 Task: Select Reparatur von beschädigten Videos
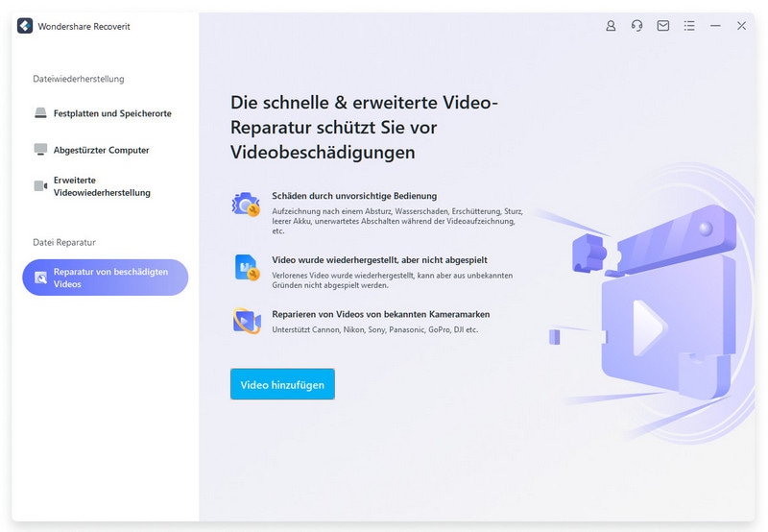[106, 278]
